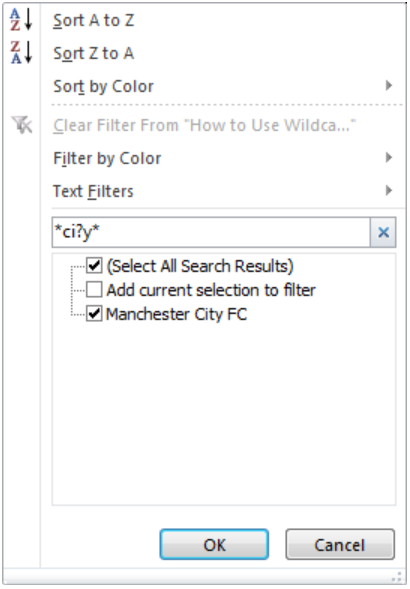Dismiss the filter menu with Cancel
Screen dimensions: 410x589
click(340, 544)
